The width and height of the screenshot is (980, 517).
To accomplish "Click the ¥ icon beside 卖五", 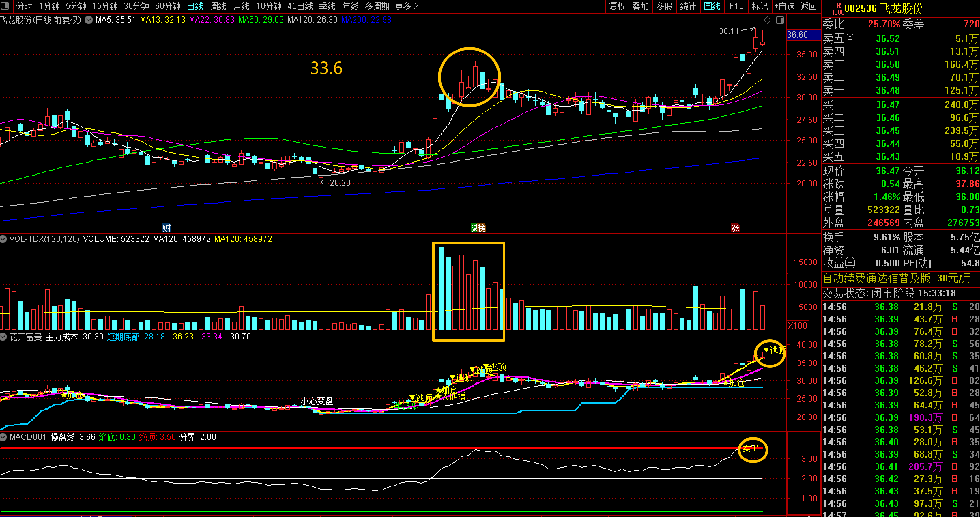I will [850, 39].
